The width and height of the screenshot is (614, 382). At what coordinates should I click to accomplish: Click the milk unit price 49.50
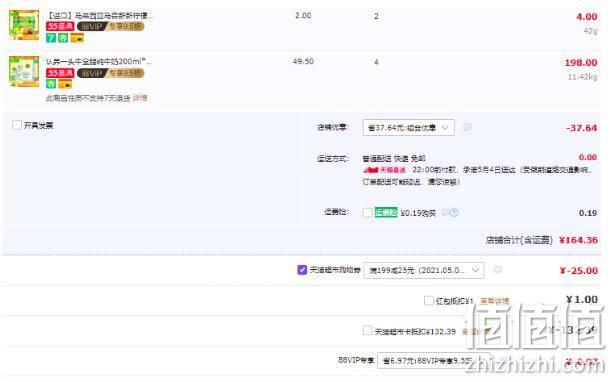click(303, 61)
